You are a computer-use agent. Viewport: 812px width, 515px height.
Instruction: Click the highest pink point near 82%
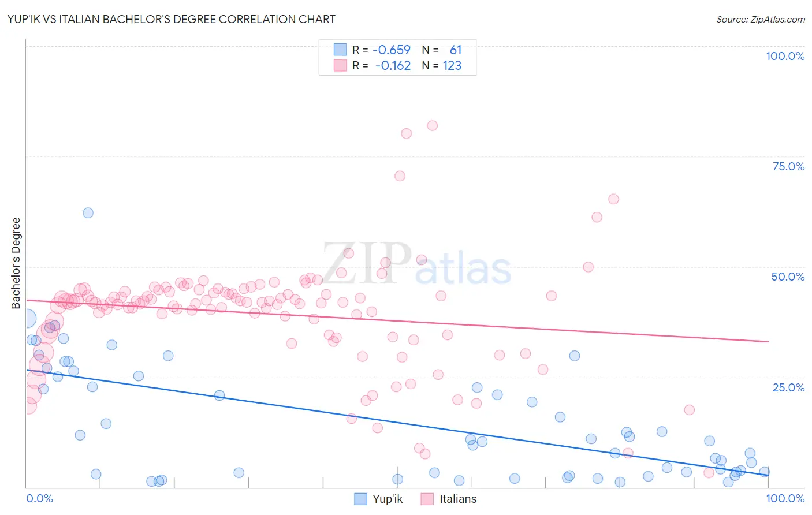point(432,125)
